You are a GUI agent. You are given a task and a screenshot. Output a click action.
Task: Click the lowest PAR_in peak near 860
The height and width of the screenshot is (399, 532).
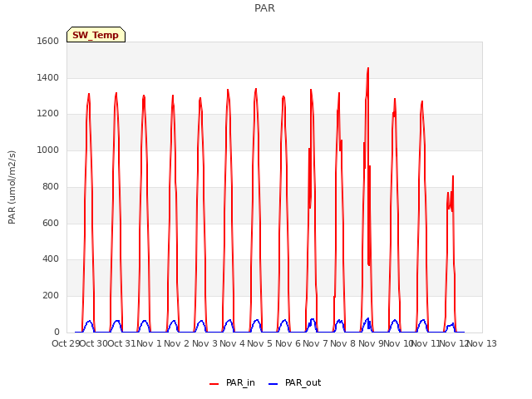[453, 176]
